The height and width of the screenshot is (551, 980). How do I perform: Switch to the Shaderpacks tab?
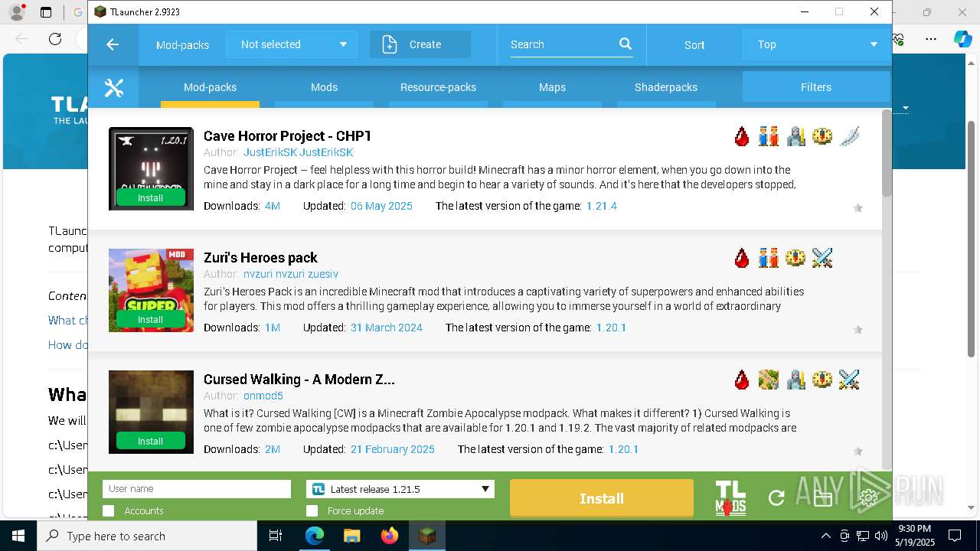(x=666, y=87)
